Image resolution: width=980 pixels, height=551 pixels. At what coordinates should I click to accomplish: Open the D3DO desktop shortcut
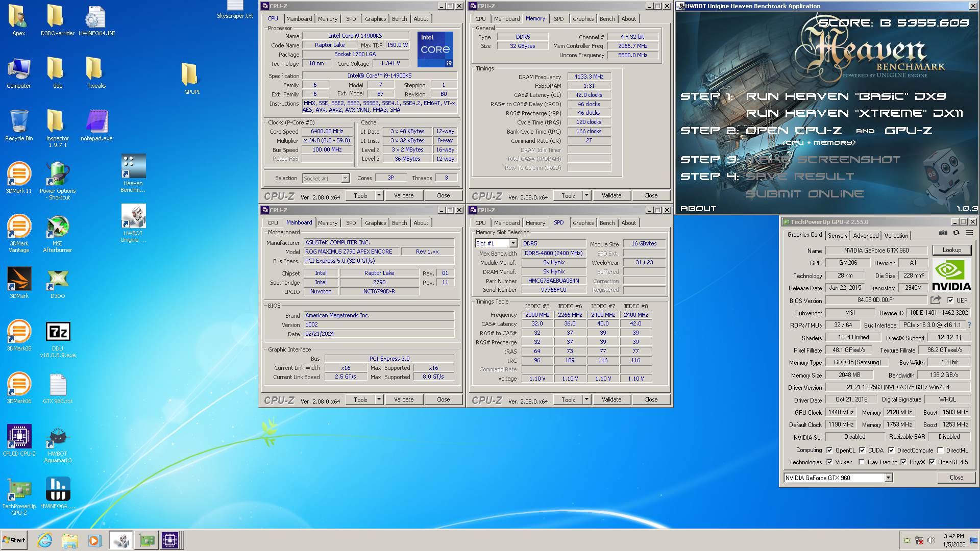click(58, 283)
